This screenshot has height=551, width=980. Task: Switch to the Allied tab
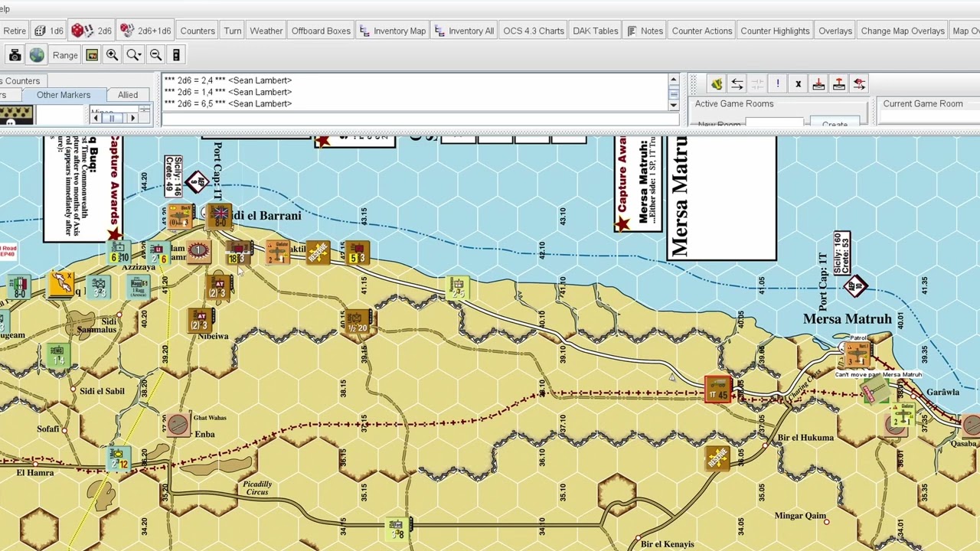[x=128, y=95]
